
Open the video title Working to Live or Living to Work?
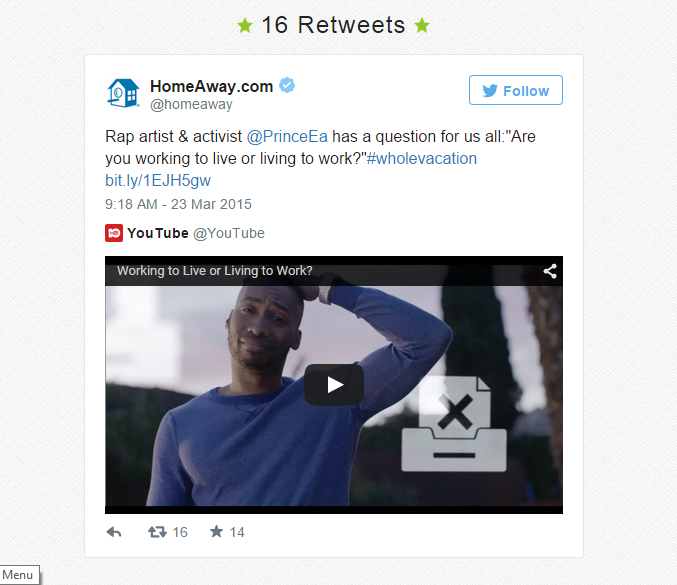[x=215, y=271]
